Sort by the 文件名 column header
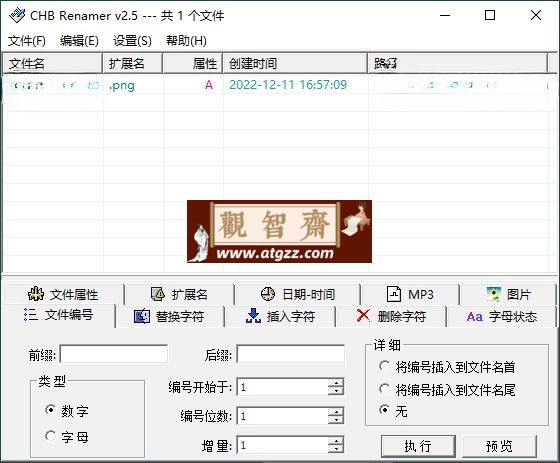 point(52,64)
